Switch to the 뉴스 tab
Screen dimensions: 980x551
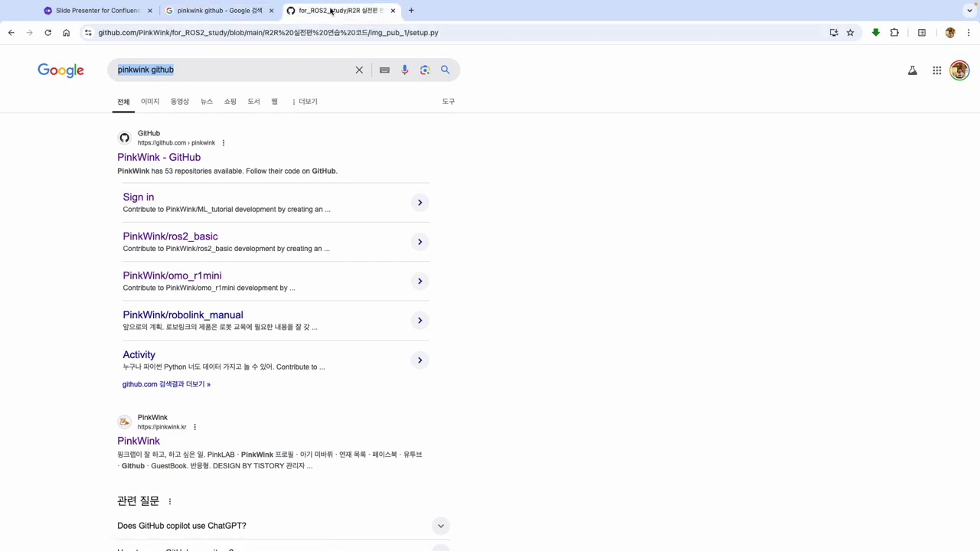pyautogui.click(x=207, y=102)
